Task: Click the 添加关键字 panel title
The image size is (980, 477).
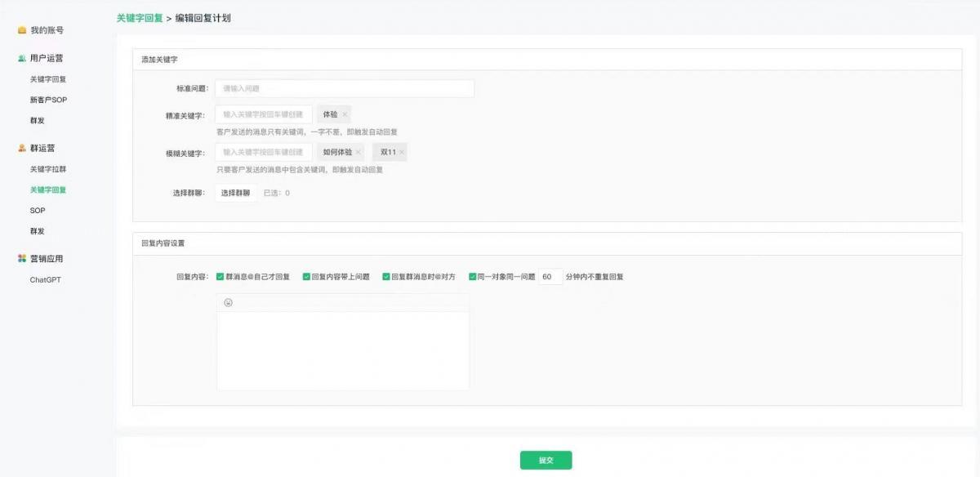Action: click(159, 60)
